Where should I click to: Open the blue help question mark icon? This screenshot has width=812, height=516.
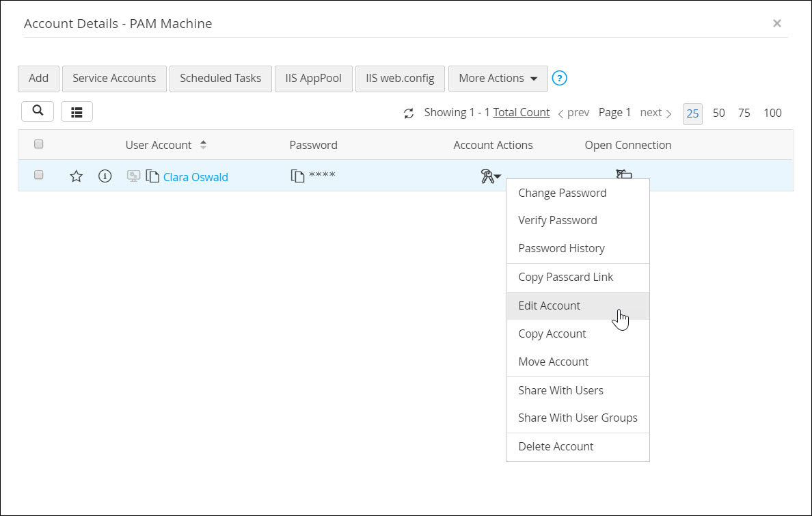[x=559, y=78]
